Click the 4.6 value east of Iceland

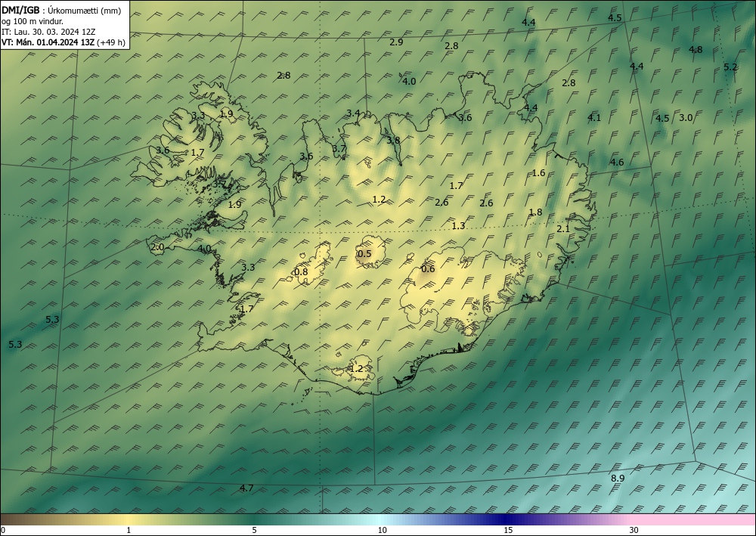617,162
